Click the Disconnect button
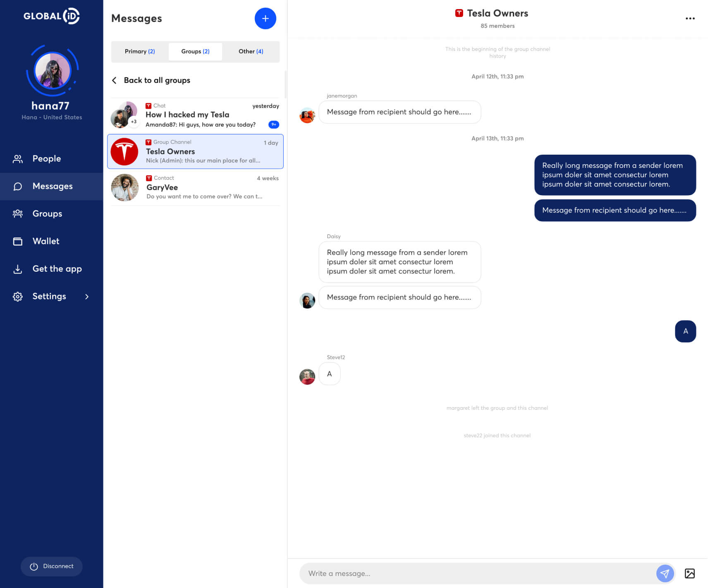The image size is (708, 588). [52, 566]
